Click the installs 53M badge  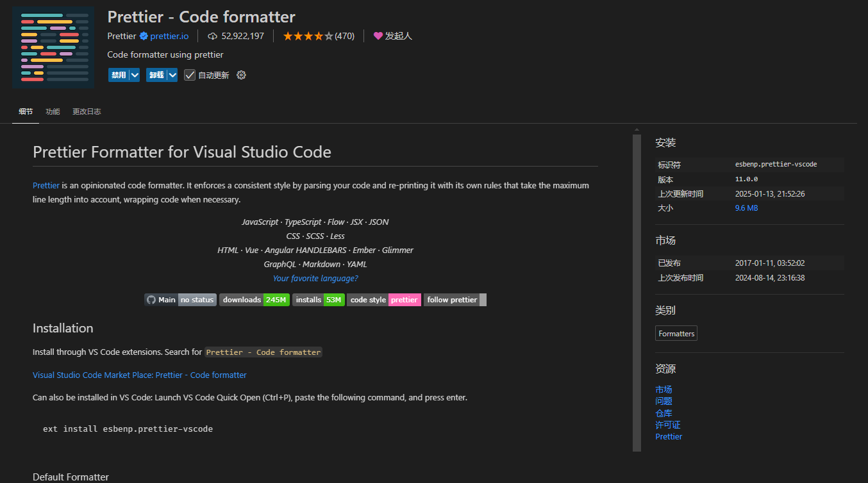(x=319, y=300)
